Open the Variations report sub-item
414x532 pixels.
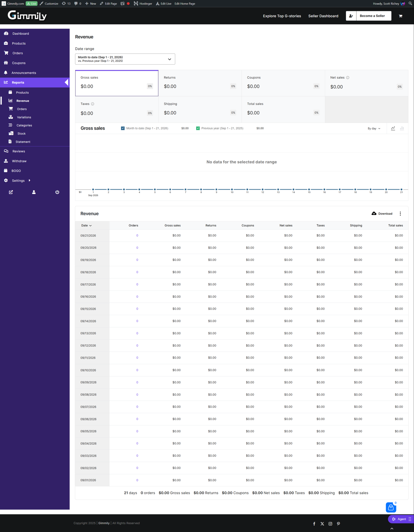point(24,117)
